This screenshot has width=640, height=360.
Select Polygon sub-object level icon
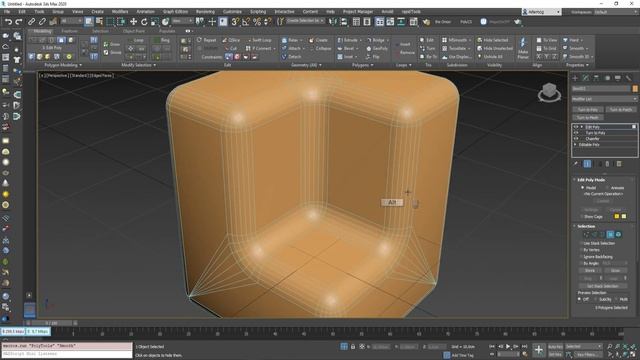pos(610,234)
